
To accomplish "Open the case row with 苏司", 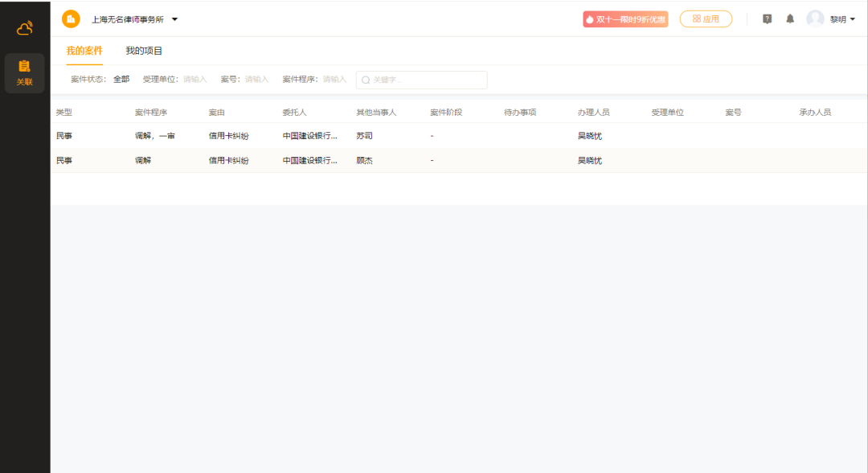I will tap(364, 136).
